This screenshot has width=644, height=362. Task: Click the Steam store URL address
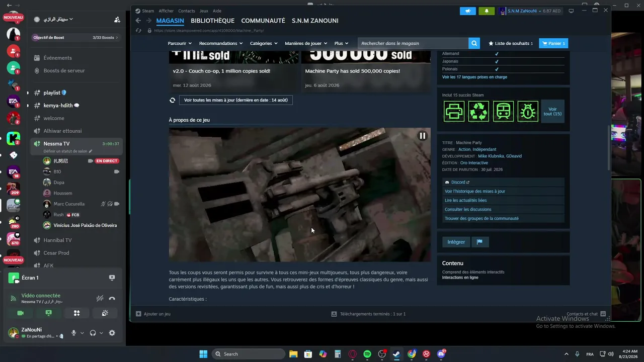pos(209,31)
